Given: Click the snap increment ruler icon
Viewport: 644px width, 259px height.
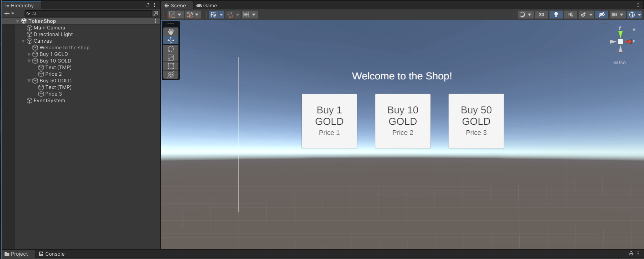Looking at the screenshot, I should point(246,15).
